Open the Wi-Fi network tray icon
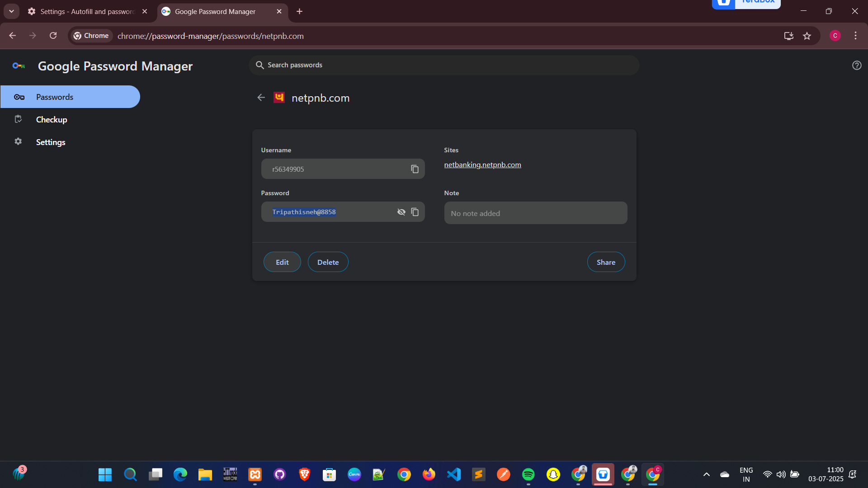This screenshot has width=868, height=488. (x=767, y=474)
